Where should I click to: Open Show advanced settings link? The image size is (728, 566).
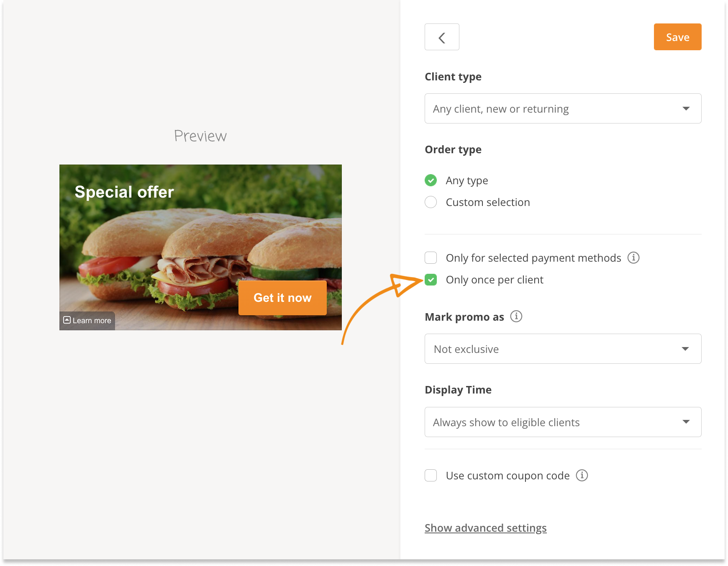(485, 528)
